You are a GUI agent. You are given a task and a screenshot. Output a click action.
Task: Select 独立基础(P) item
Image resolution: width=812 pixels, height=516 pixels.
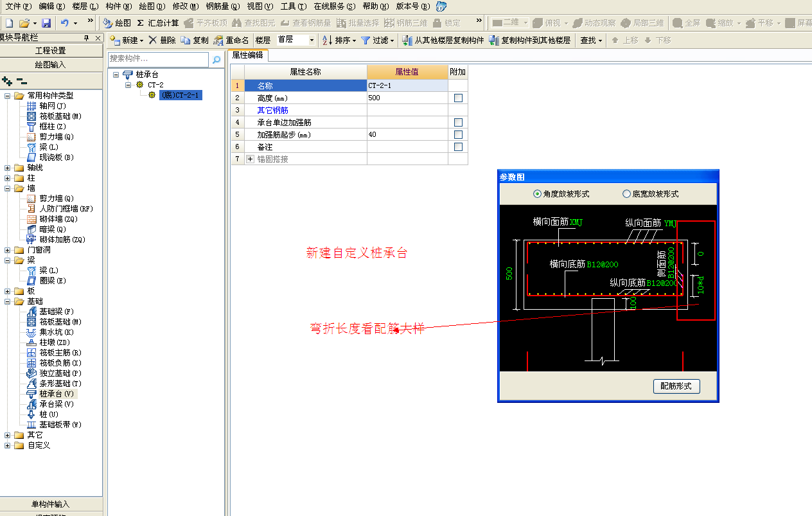click(x=55, y=373)
